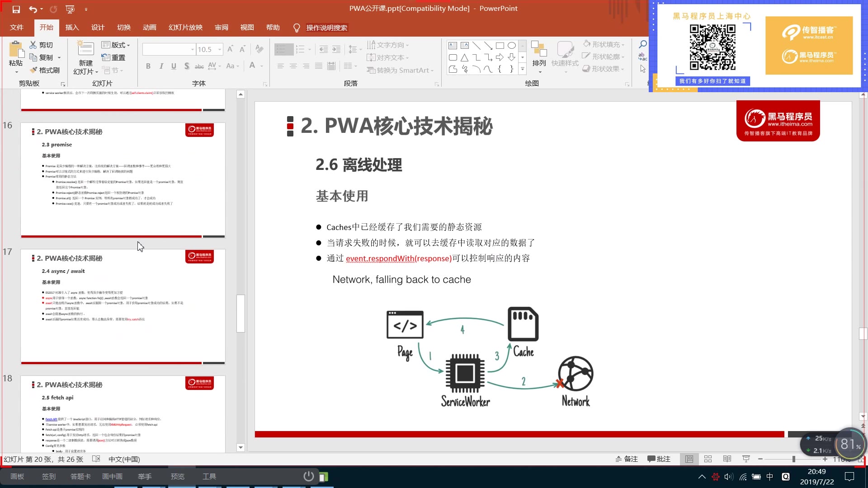Click the Reset (重置) slide button

coord(113,57)
